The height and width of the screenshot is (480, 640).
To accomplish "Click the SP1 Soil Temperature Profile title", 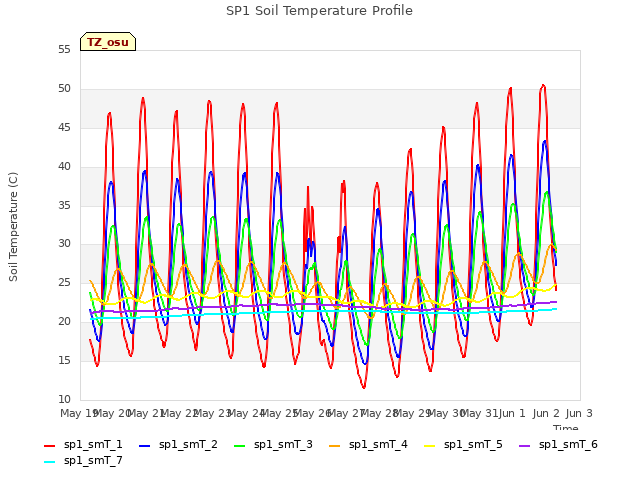I will [319, 11].
